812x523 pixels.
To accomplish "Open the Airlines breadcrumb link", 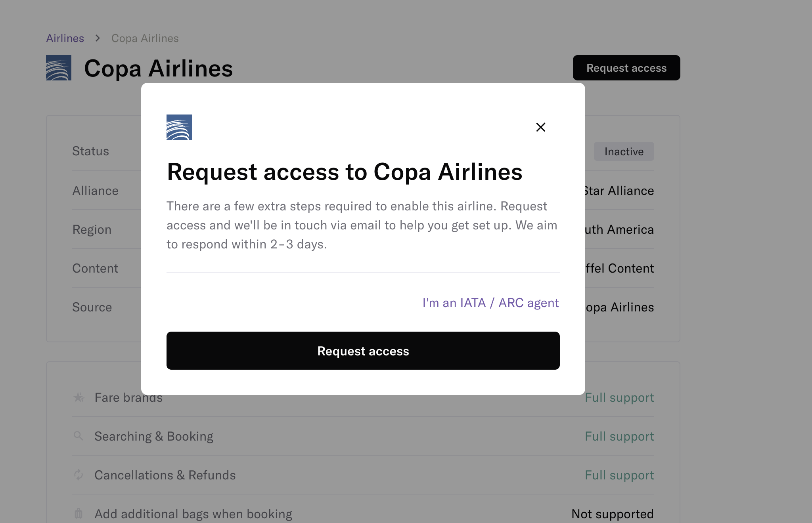I will click(x=65, y=38).
